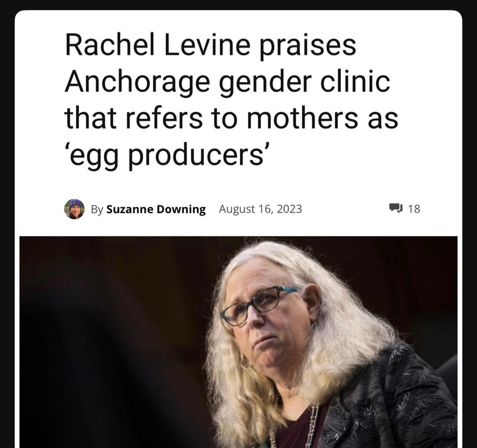The width and height of the screenshot is (477, 448).
Task: Open the comments speech bubble icon
Action: [396, 208]
